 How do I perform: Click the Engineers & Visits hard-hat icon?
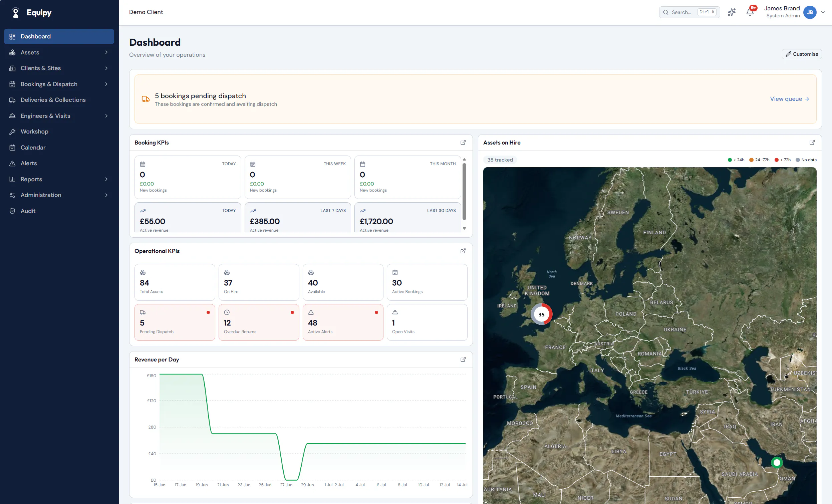coord(12,116)
